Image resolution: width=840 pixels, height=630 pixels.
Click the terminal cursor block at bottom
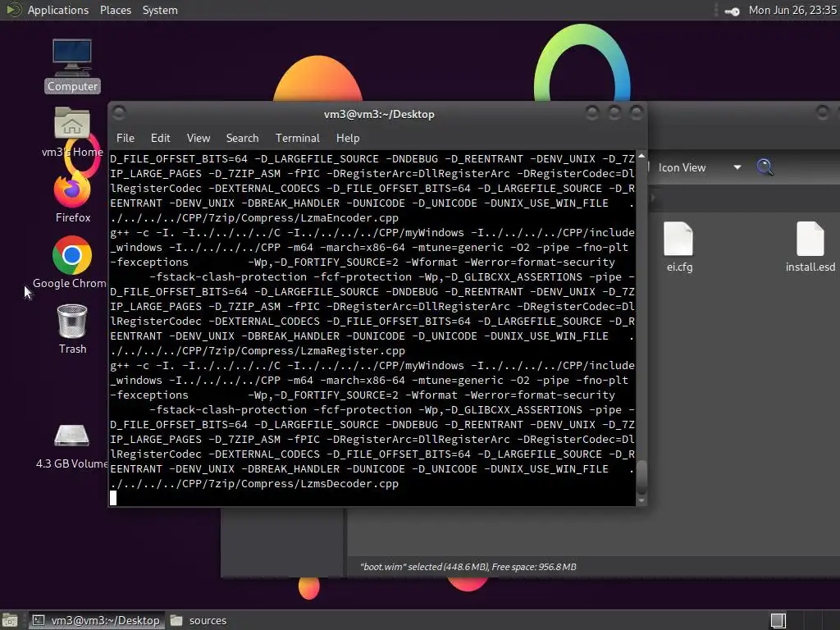(113, 498)
